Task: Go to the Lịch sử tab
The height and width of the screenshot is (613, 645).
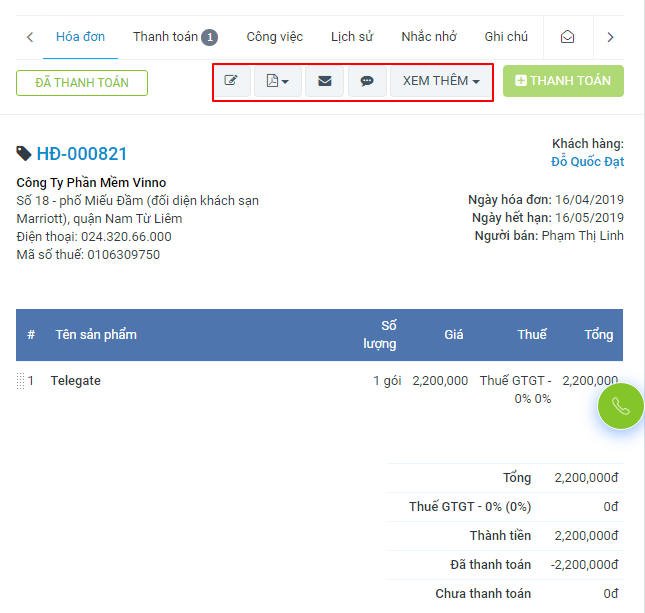Action: coord(352,37)
